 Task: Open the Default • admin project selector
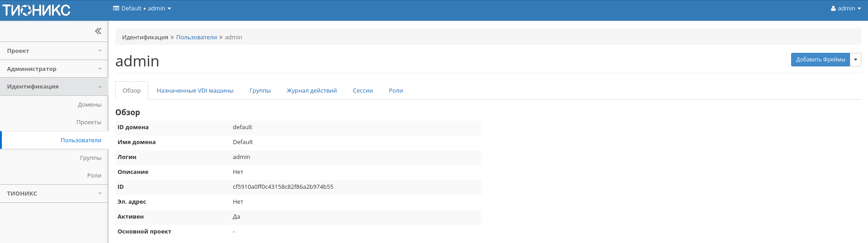[142, 9]
